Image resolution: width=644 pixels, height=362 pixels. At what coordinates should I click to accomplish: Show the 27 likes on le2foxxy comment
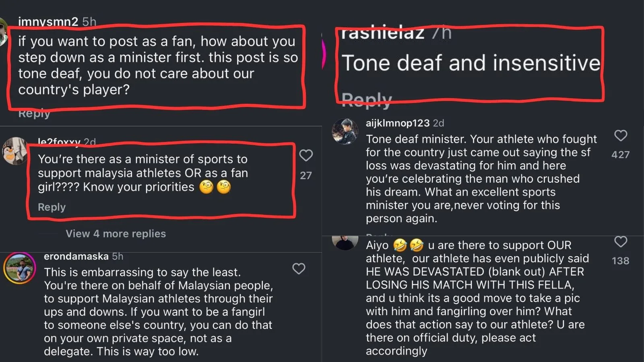tap(306, 175)
